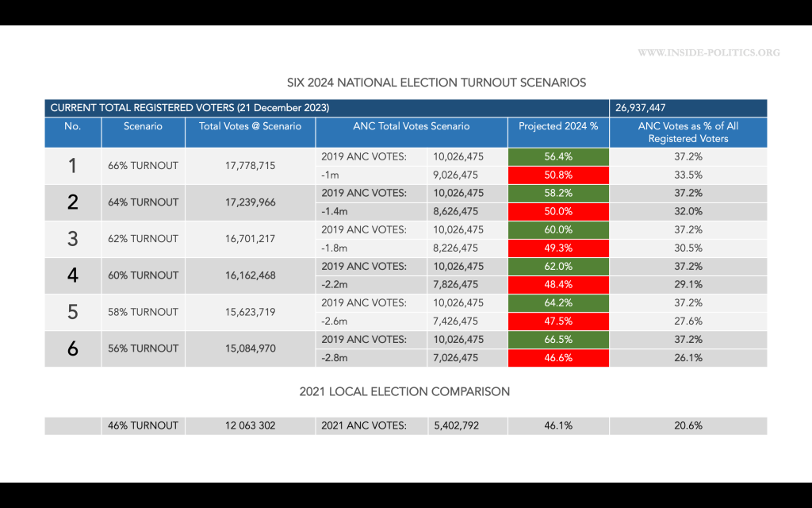Click the total votes value 17,239,966

250,202
